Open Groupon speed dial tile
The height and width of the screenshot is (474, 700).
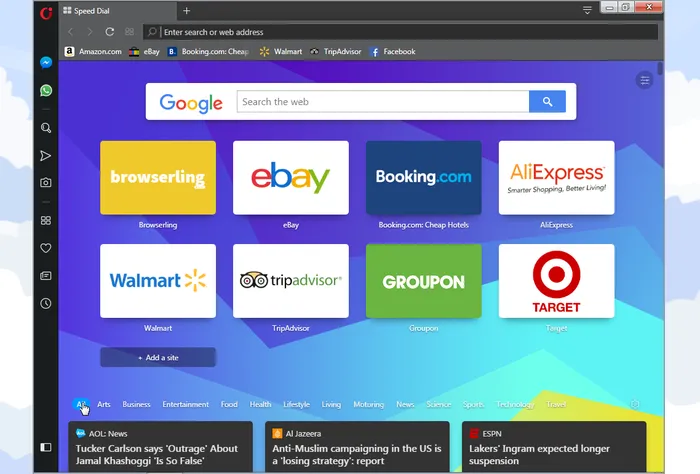pos(424,281)
